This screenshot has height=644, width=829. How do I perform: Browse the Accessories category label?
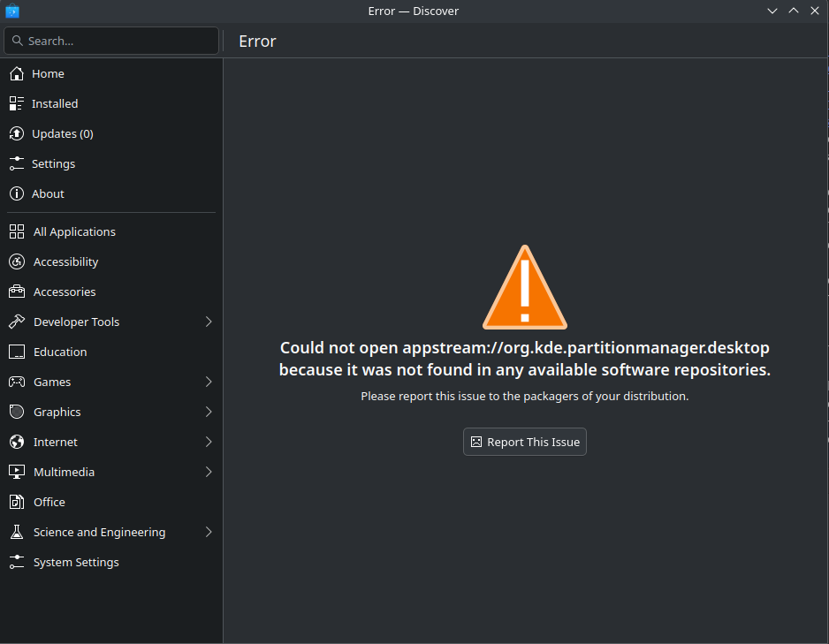pos(65,292)
